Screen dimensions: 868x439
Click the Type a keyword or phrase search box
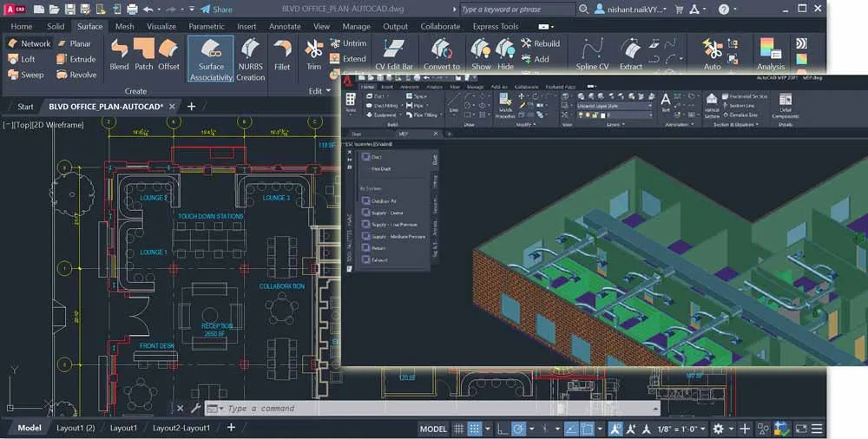(x=516, y=9)
